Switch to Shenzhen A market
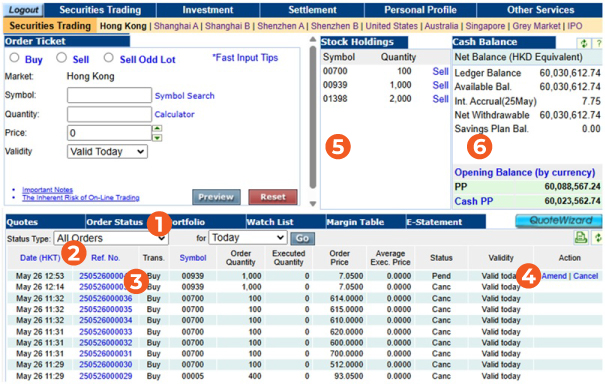The height and width of the screenshot is (388, 605). (x=281, y=26)
